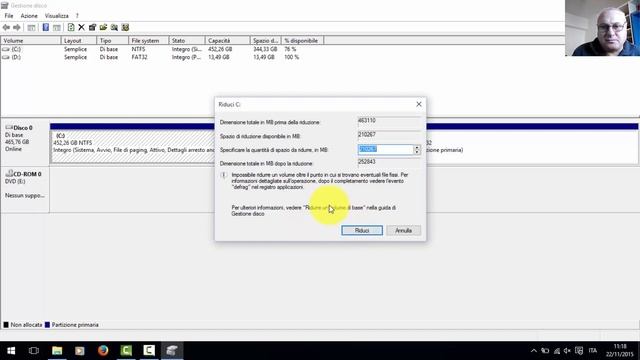Image resolution: width=640 pixels, height=360 pixels.
Task: Sort by the Stato column header
Action: coord(187,41)
